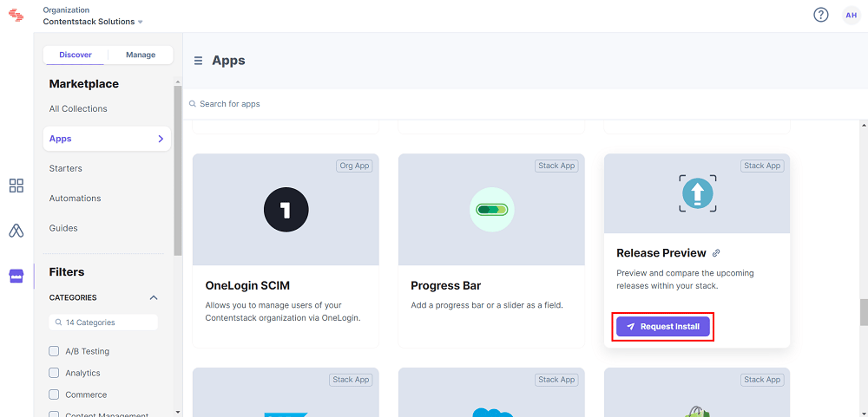868x417 pixels.
Task: Click the Stack App badge above Shopify logo
Action: click(x=762, y=380)
